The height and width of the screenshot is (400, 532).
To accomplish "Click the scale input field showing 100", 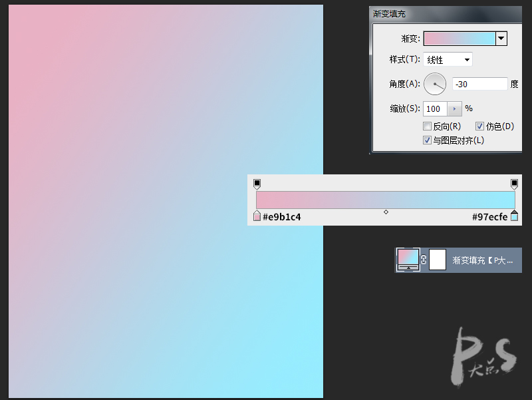I will pyautogui.click(x=435, y=108).
